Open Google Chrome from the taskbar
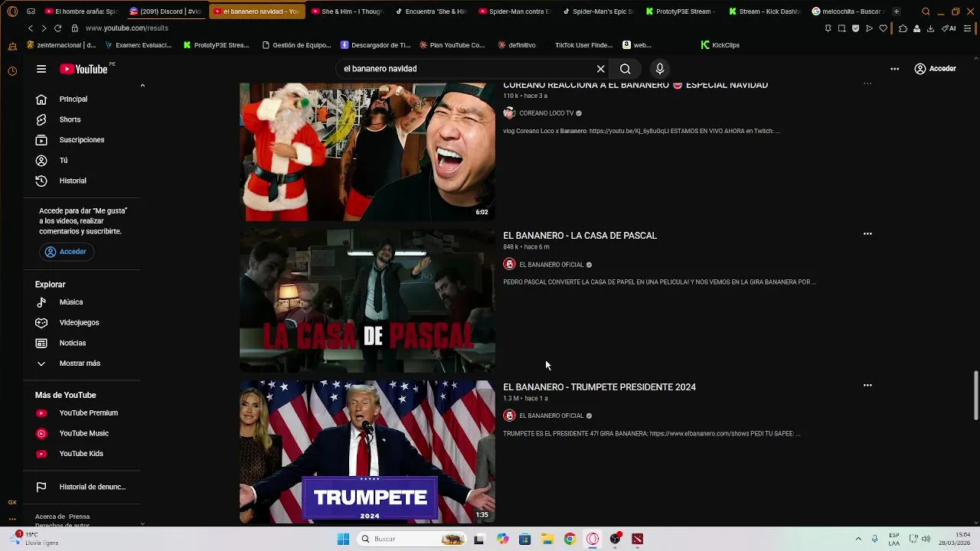 [570, 539]
